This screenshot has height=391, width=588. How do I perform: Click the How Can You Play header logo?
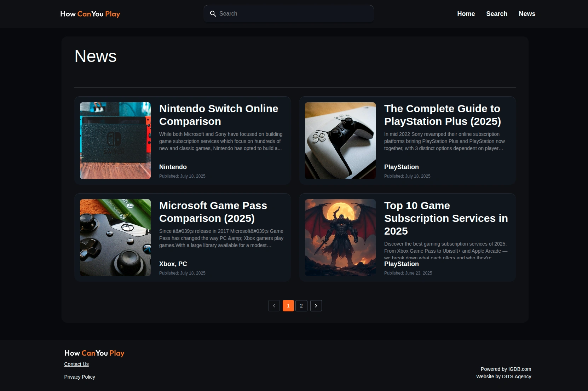click(90, 14)
